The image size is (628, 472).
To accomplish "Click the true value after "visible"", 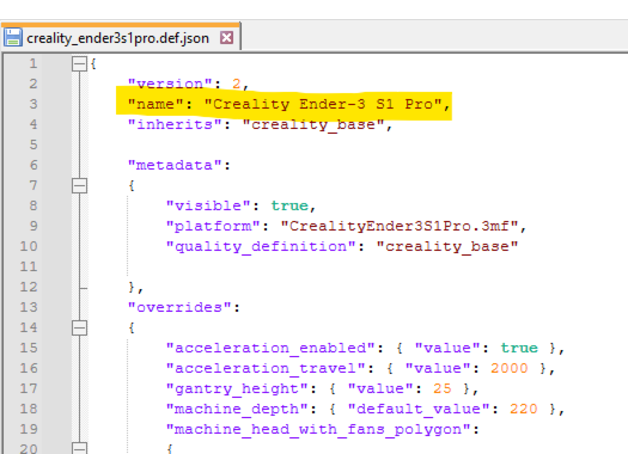I will pos(290,205).
